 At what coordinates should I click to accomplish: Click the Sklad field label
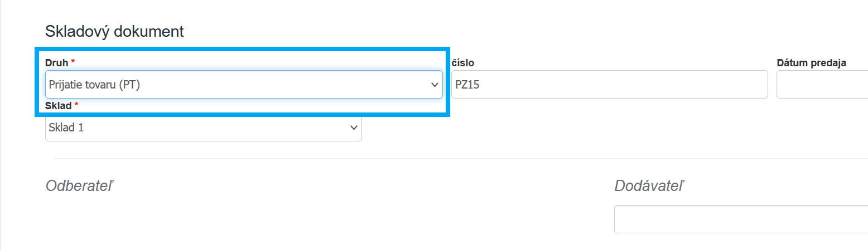pos(59,106)
